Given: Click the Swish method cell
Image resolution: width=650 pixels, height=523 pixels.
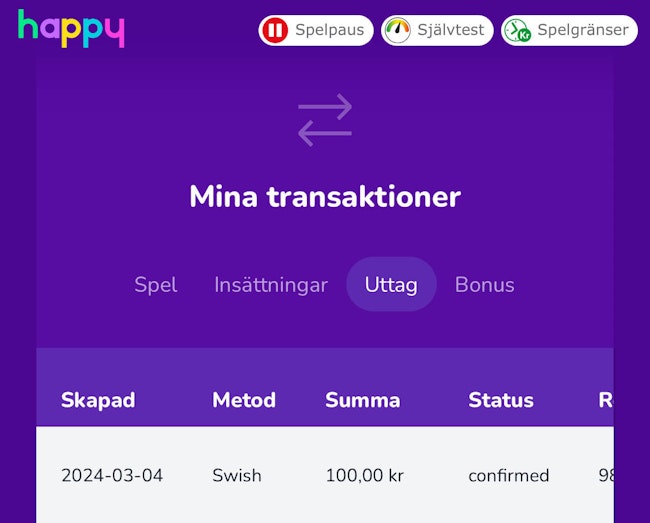Looking at the screenshot, I should coord(237,475).
